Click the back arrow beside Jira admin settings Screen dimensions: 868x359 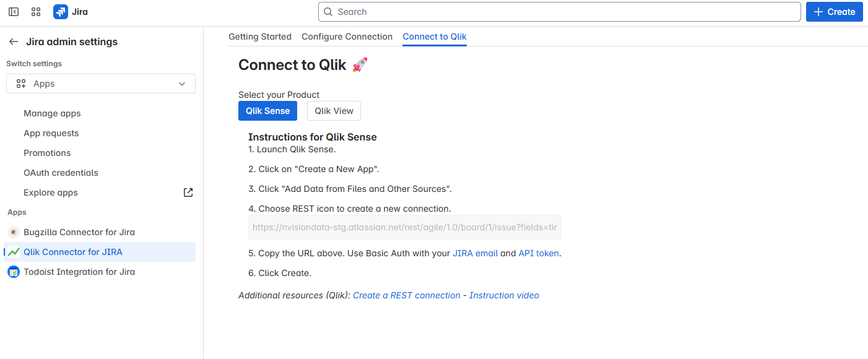[x=14, y=42]
